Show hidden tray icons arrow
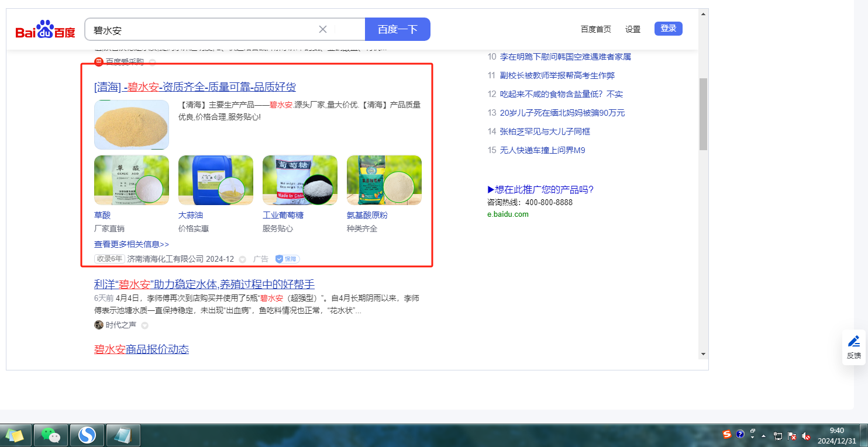868x447 pixels. pyautogui.click(x=764, y=436)
